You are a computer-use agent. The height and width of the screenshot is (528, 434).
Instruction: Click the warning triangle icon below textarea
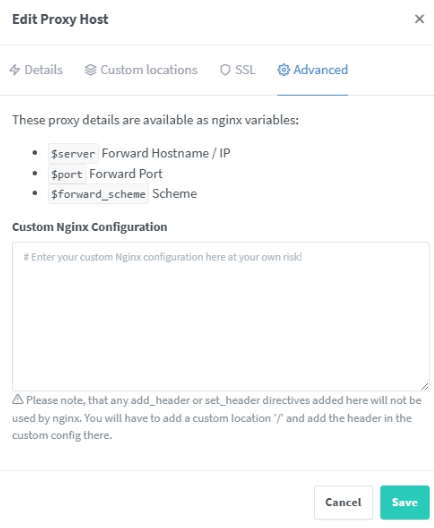(18, 400)
